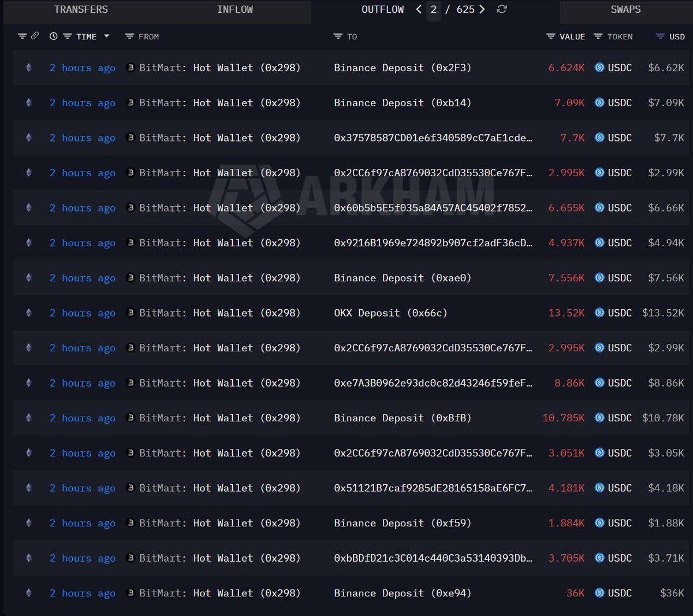Click BitMart logo in the 7.09K row

coord(131,103)
